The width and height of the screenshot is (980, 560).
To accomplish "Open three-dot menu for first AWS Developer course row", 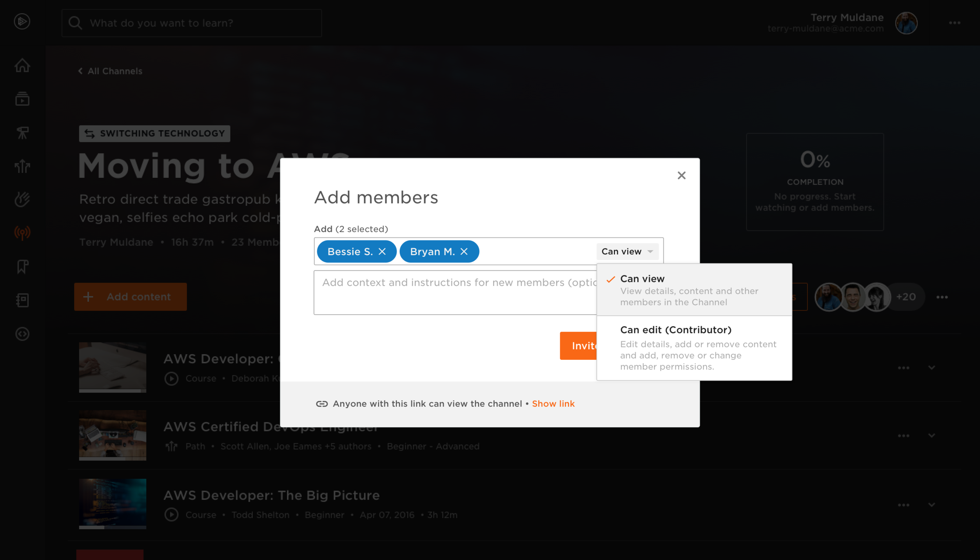I will click(x=904, y=368).
